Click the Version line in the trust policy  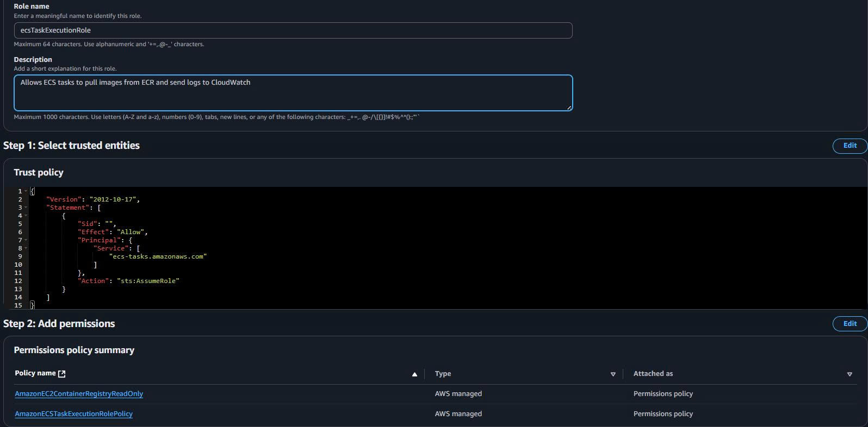tap(92, 199)
